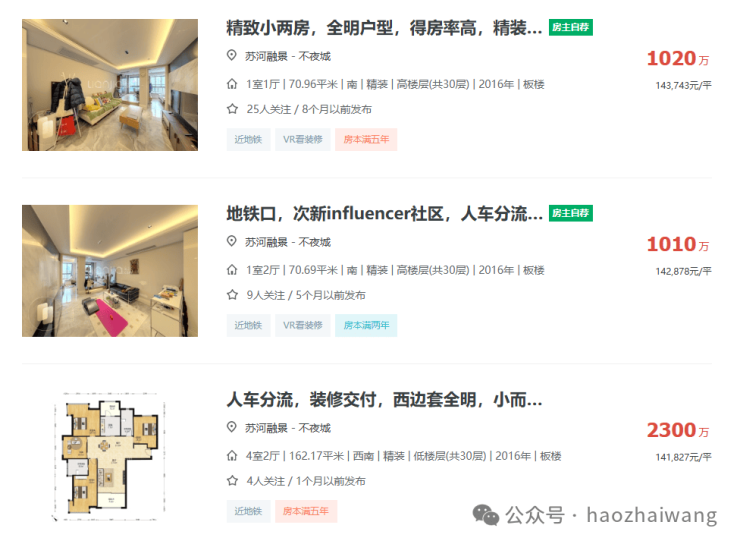
Task: Click the VR看装修 tag of the first listing
Action: click(303, 139)
